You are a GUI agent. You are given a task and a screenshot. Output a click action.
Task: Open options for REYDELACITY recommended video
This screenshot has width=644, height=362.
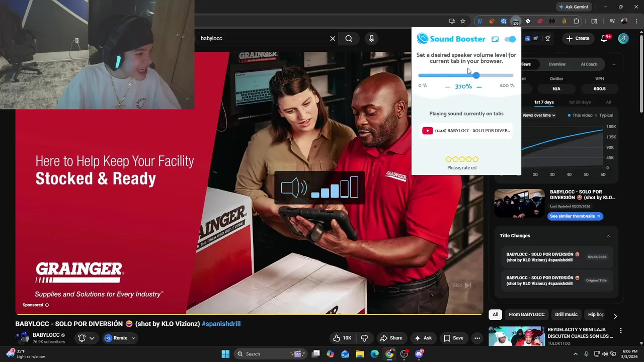tap(620, 331)
